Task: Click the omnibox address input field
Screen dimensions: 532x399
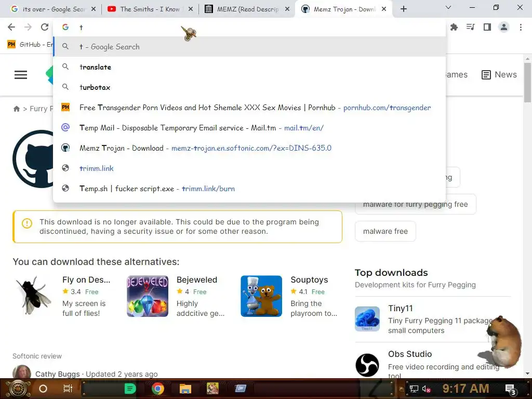Action: [x=249, y=28]
